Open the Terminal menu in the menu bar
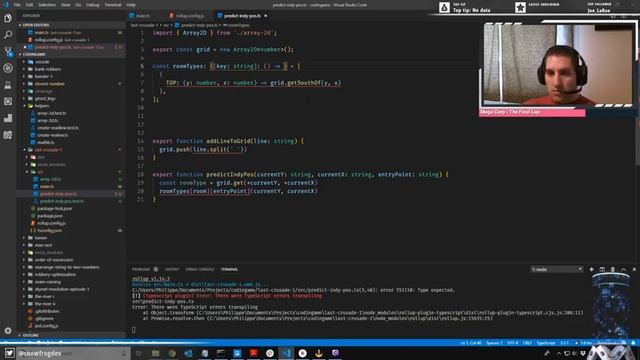The image size is (640, 360). pos(113,5)
